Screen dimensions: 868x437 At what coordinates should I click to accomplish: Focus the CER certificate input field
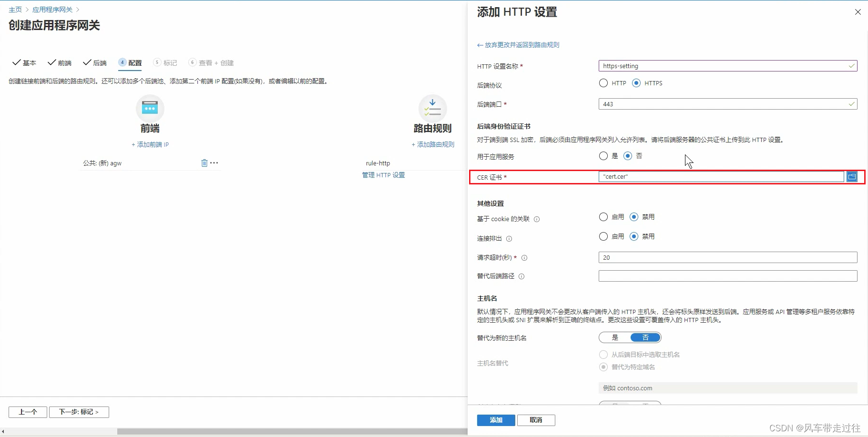[721, 177]
